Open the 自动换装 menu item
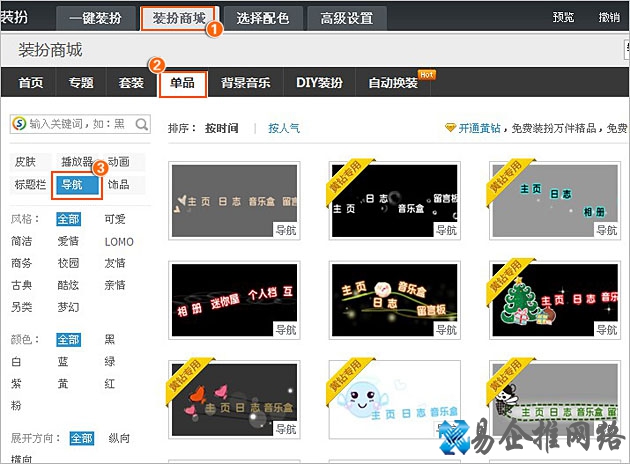Image resolution: width=630 pixels, height=464 pixels. (x=393, y=83)
